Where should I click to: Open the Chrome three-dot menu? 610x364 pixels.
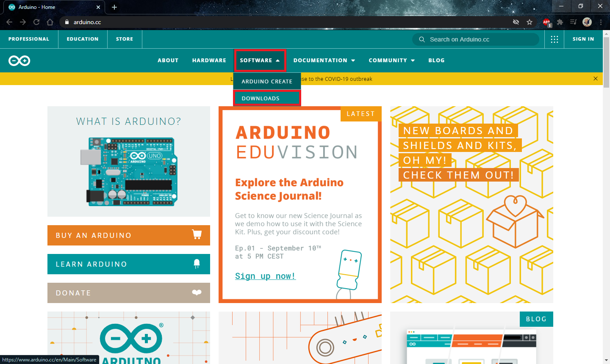point(601,22)
